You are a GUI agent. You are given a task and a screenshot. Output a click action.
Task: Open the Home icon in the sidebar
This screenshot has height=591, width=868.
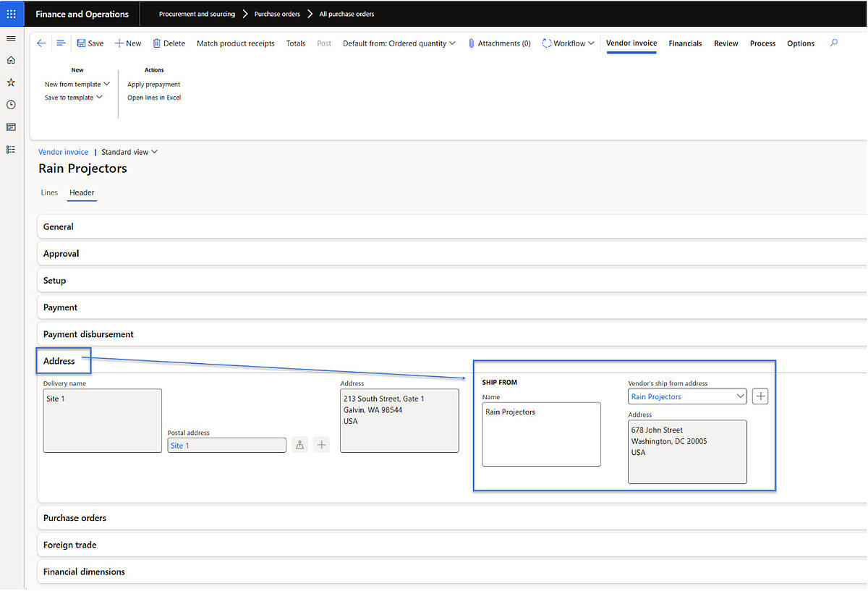[x=11, y=60]
